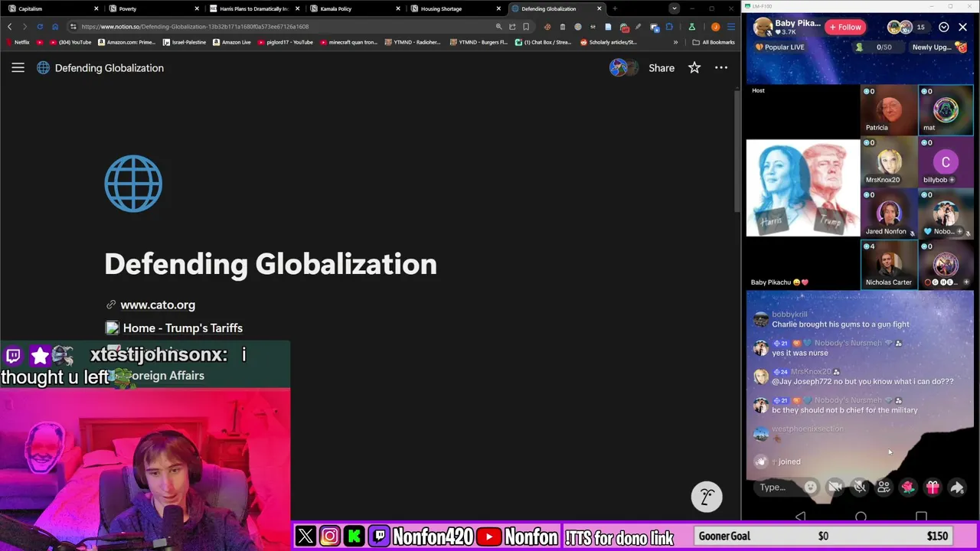This screenshot has height=551, width=980.
Task: Close the live room with X
Action: click(x=962, y=27)
